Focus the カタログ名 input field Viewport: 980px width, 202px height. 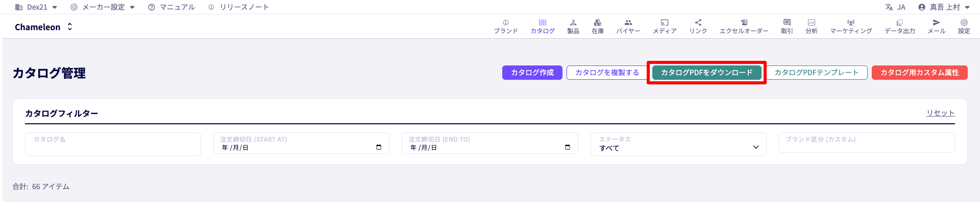[x=113, y=144]
